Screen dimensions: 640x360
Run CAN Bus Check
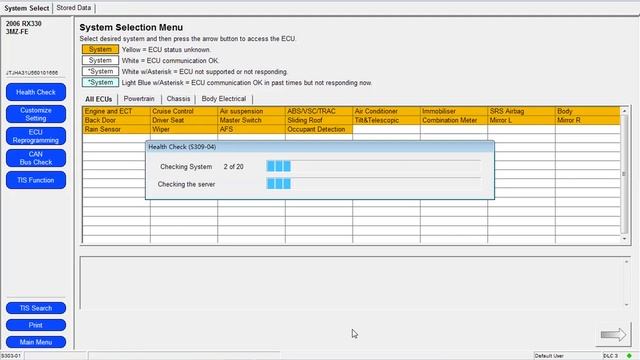(x=36, y=158)
